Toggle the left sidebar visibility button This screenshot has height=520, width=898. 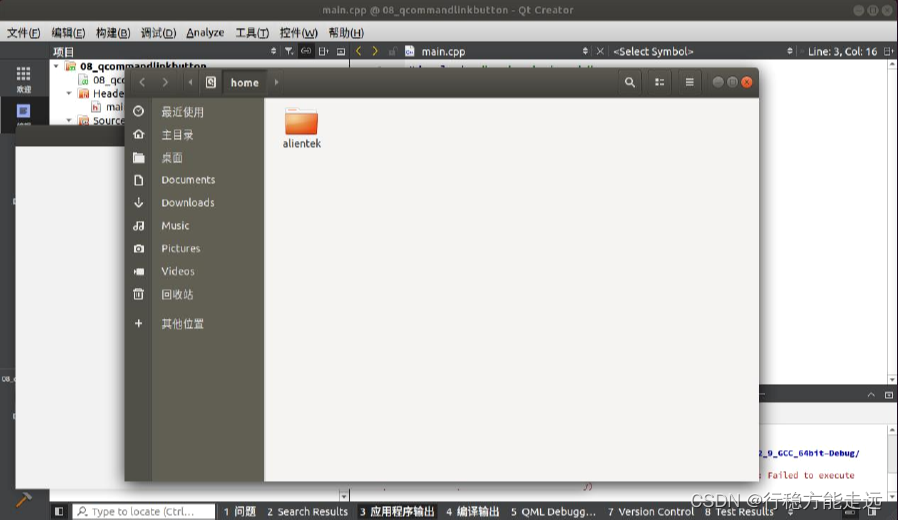point(58,511)
